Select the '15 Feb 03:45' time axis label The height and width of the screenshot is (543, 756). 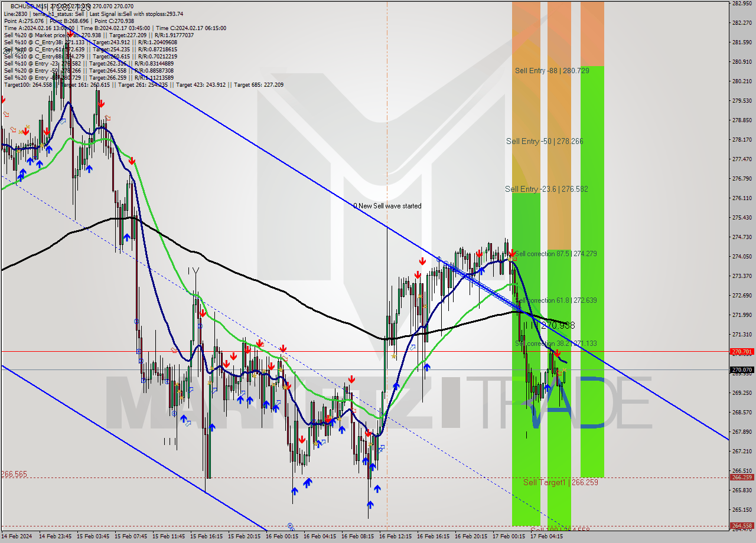point(93,537)
